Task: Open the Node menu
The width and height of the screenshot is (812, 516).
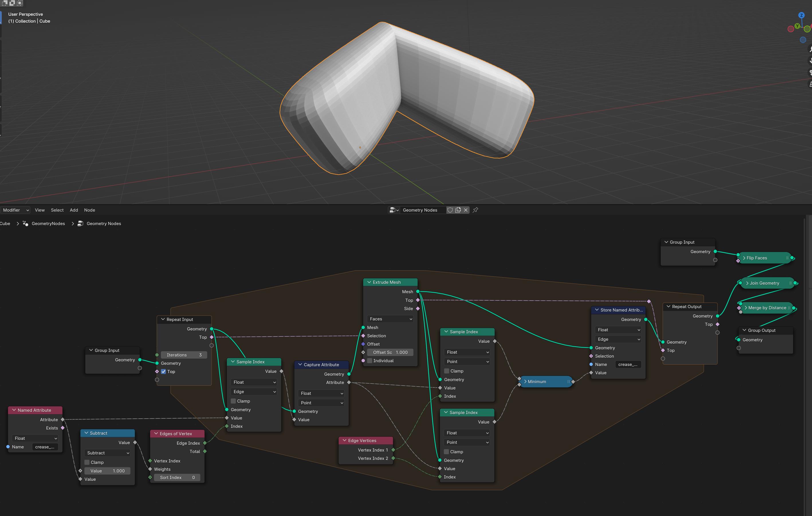Action: [89, 210]
